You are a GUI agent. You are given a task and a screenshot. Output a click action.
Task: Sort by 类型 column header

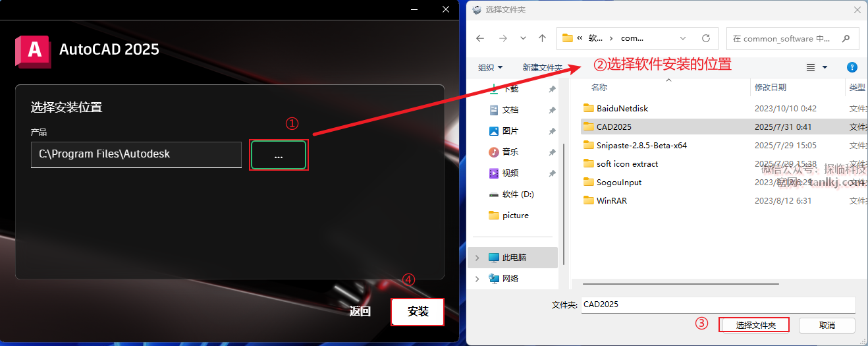click(857, 87)
